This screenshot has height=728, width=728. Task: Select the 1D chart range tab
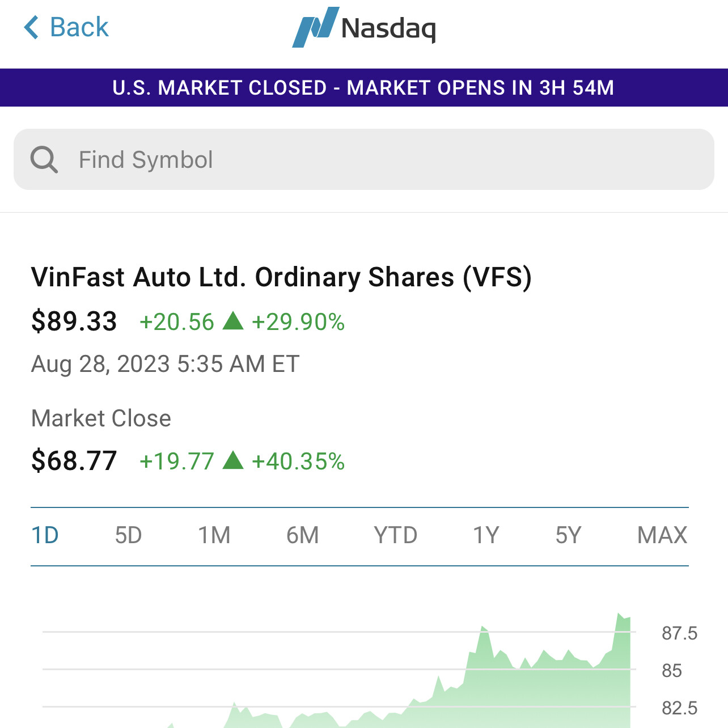(x=45, y=535)
